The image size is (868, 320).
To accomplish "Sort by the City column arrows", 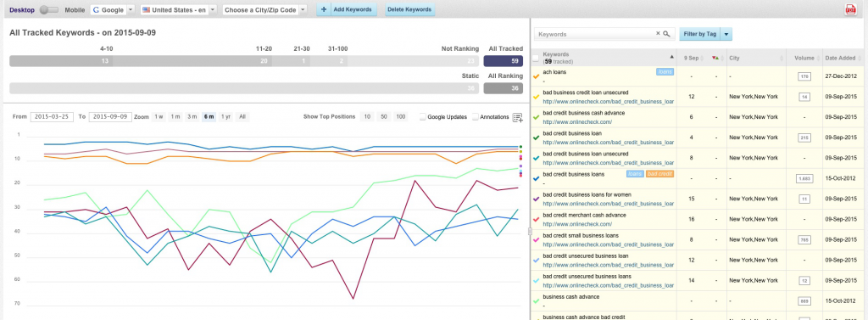I will [x=782, y=58].
